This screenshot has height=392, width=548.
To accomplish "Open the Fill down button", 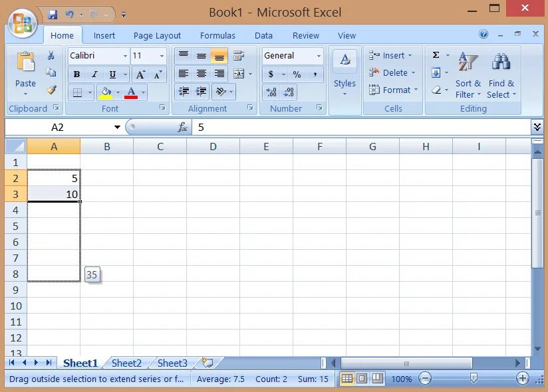I will [x=436, y=72].
